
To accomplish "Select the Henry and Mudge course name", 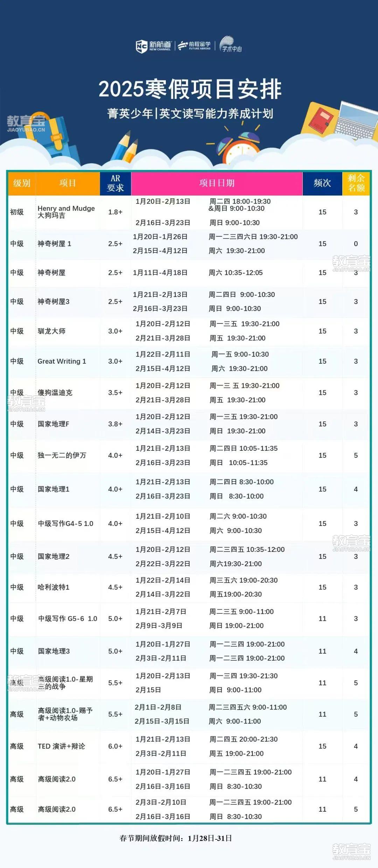I will [66, 212].
